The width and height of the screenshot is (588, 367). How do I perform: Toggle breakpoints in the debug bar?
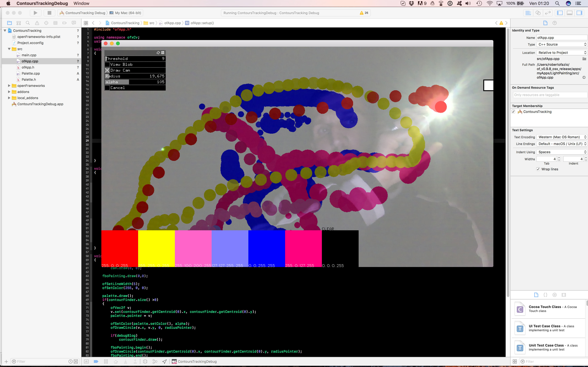(x=96, y=361)
